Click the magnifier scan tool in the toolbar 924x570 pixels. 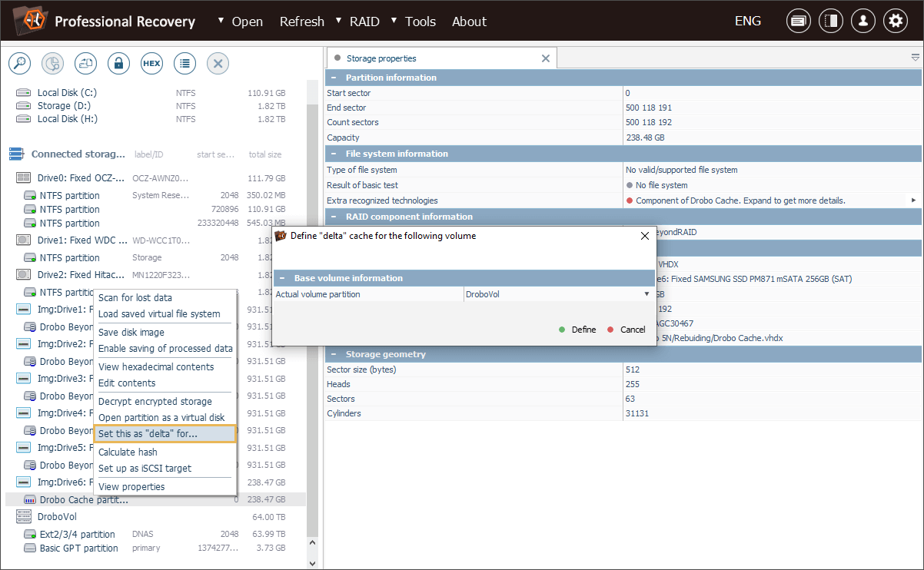coord(18,64)
